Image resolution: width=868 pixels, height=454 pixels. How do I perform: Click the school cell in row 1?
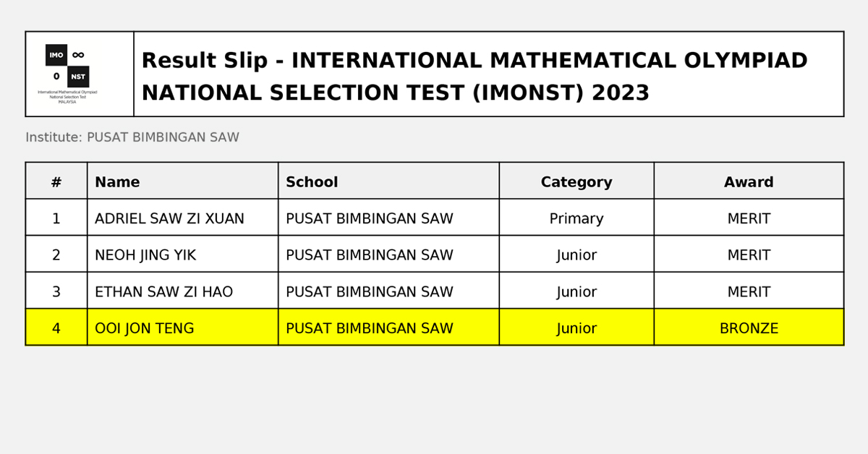(388, 218)
